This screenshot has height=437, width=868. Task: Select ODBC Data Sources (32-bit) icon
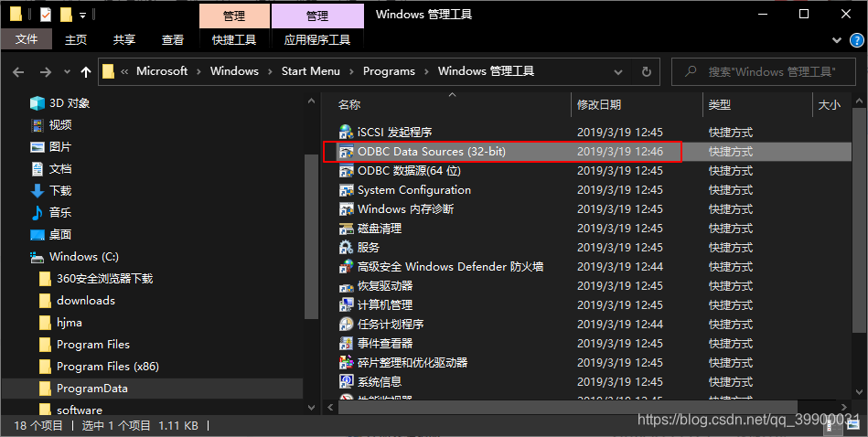[x=346, y=152]
